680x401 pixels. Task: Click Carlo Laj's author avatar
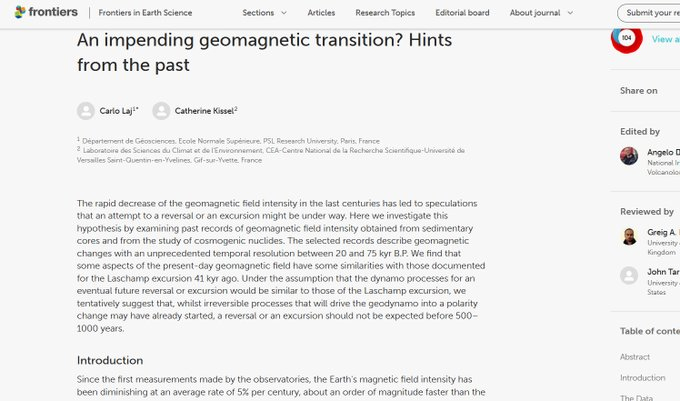(86, 111)
